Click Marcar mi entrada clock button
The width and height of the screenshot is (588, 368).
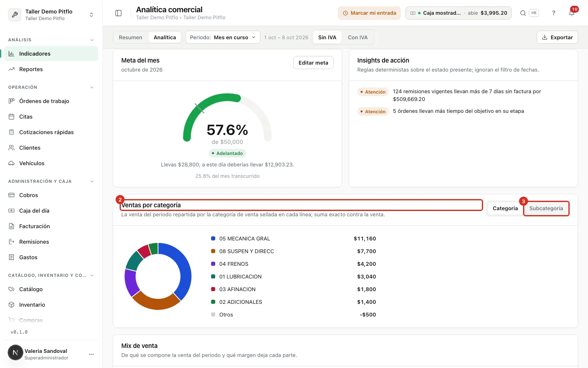(x=369, y=13)
